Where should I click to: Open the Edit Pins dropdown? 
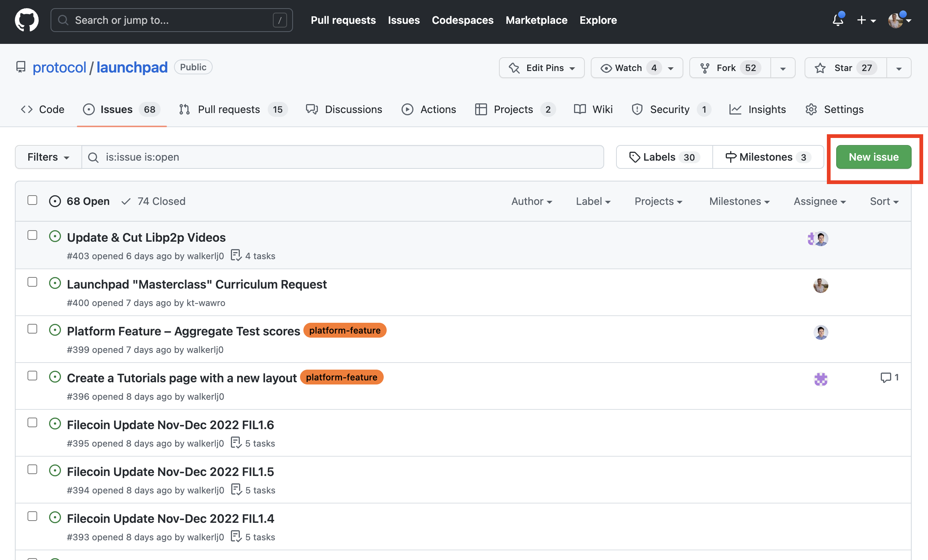pos(542,68)
